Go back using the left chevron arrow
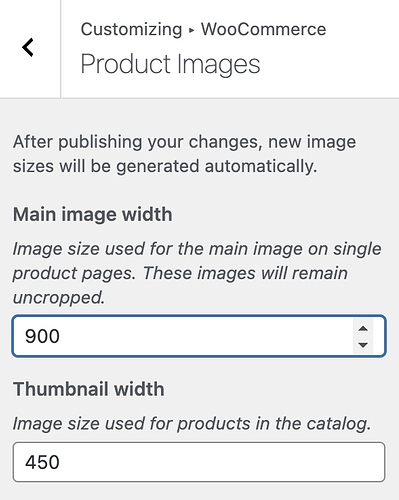 point(28,48)
